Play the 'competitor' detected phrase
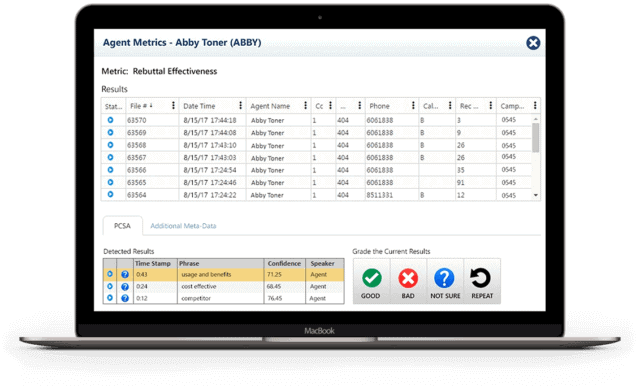This screenshot has height=386, width=640. (110, 298)
